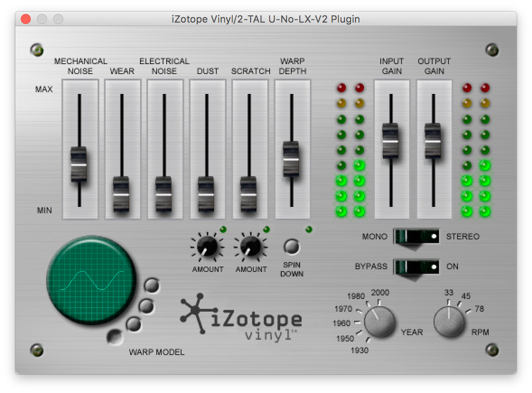Toggle the green LED above Dust Amount
The image size is (532, 393).
223,230
